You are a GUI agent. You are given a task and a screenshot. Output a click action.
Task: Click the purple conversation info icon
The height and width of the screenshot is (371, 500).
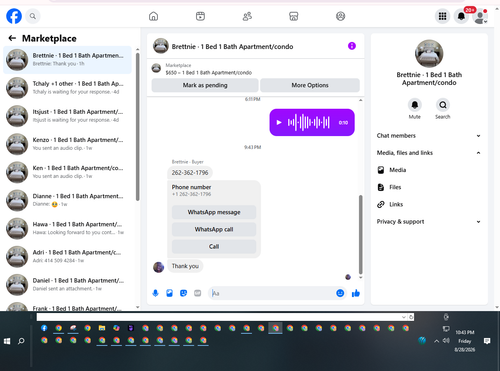pyautogui.click(x=352, y=46)
